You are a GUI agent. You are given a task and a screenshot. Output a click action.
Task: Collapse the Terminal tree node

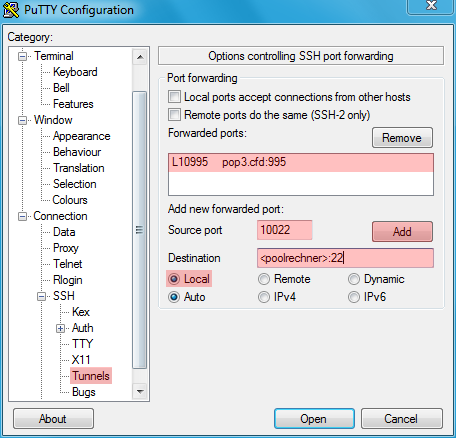click(x=22, y=56)
